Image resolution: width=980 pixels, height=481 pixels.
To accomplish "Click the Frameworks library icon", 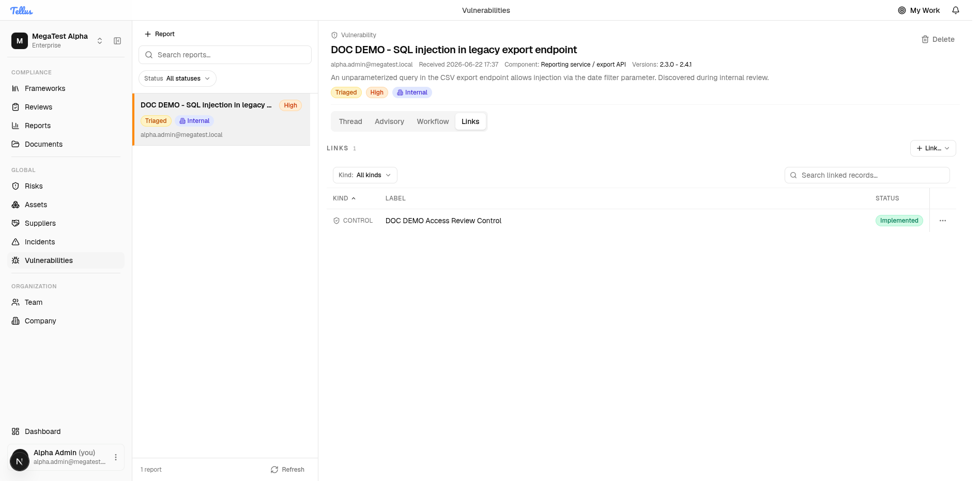I will 16,88.
